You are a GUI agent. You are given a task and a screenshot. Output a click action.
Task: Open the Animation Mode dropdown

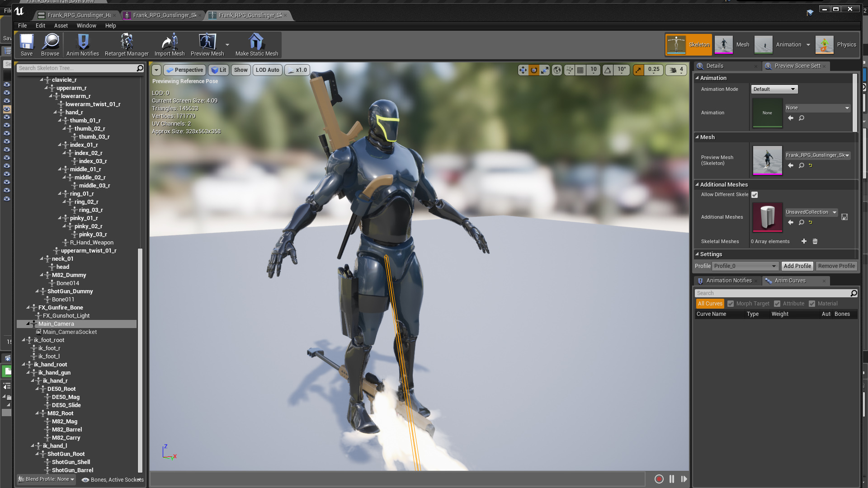[x=773, y=88]
